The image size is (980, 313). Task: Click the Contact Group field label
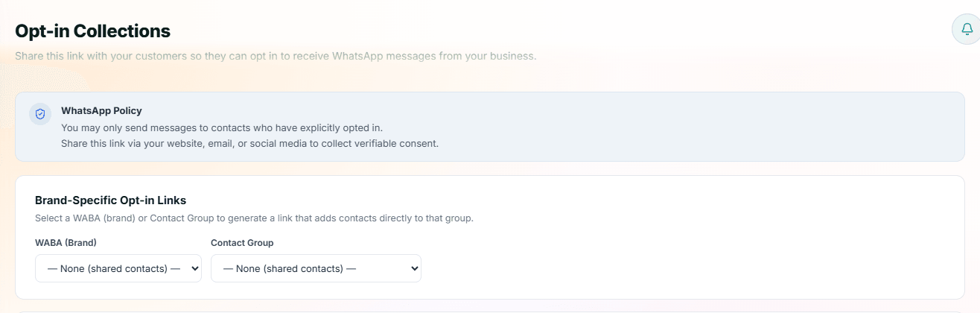242,243
